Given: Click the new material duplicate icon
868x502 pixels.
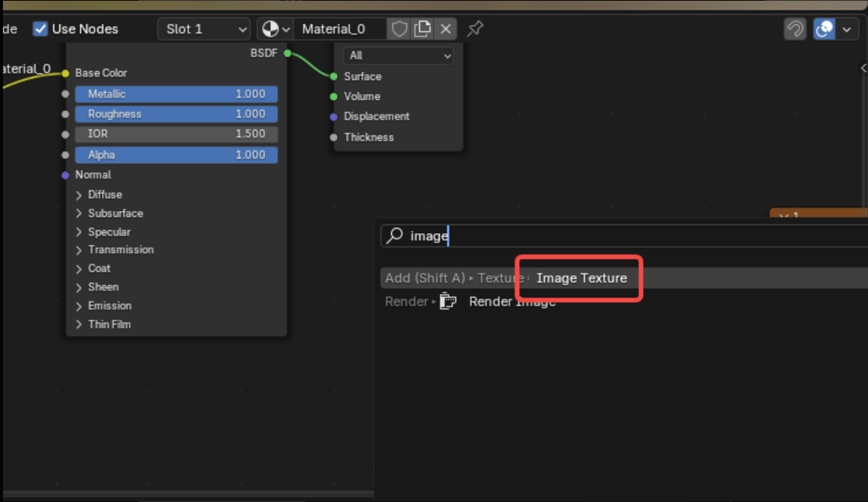Looking at the screenshot, I should point(422,29).
